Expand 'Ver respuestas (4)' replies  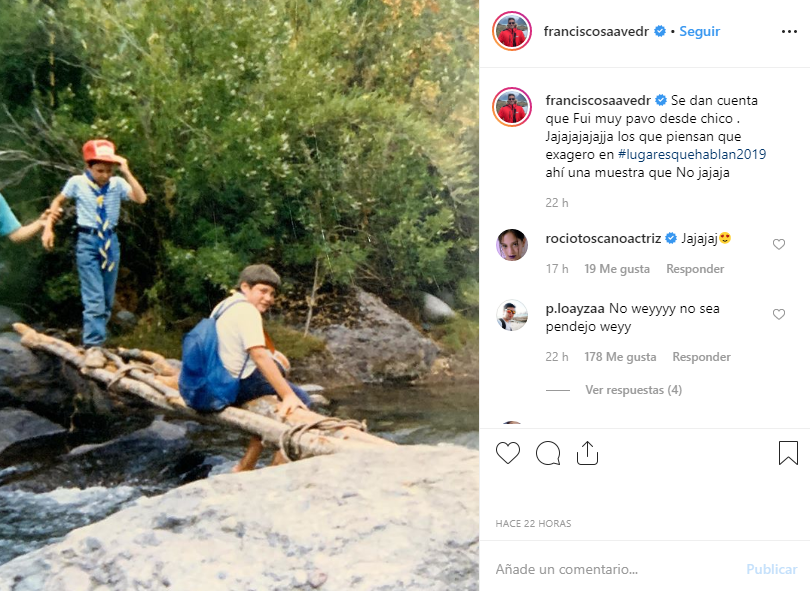(x=633, y=390)
